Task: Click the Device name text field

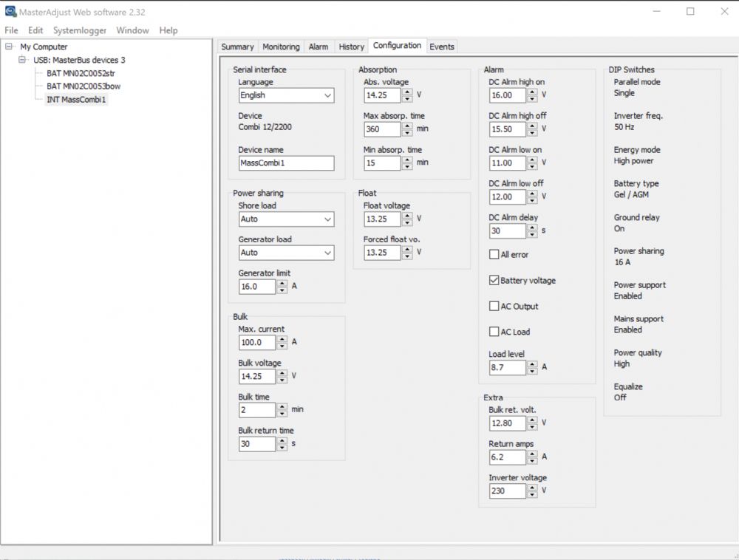Action: tap(286, 163)
